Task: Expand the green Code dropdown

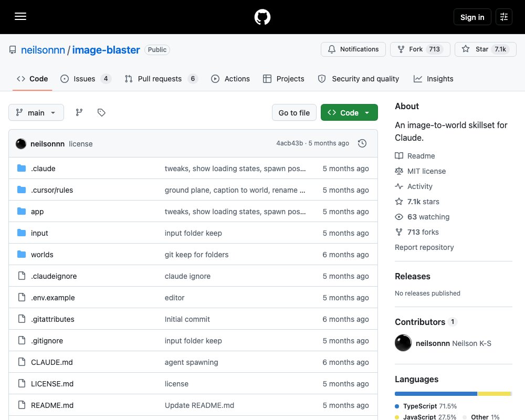Action: coord(349,112)
